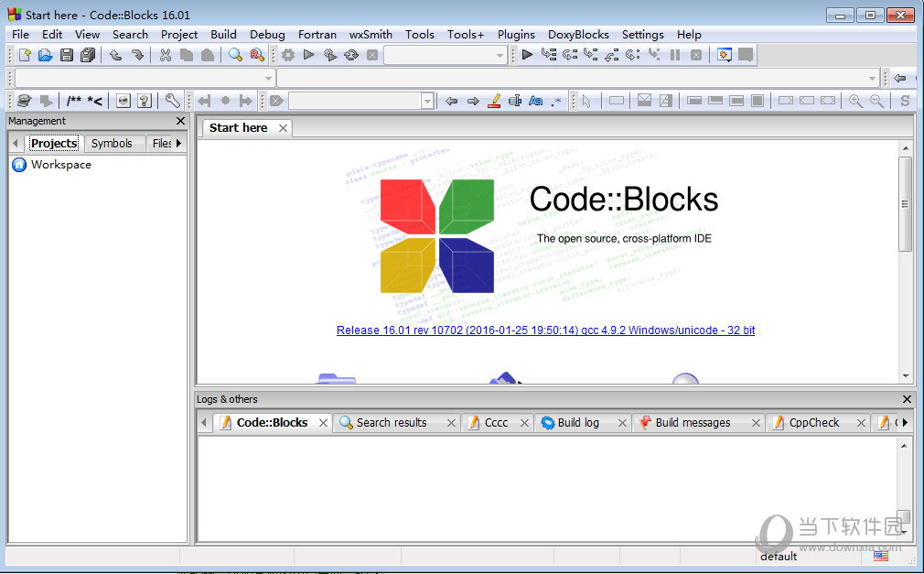Click the Debugging windows icon
Image resolution: width=924 pixels, height=574 pixels.
725,55
